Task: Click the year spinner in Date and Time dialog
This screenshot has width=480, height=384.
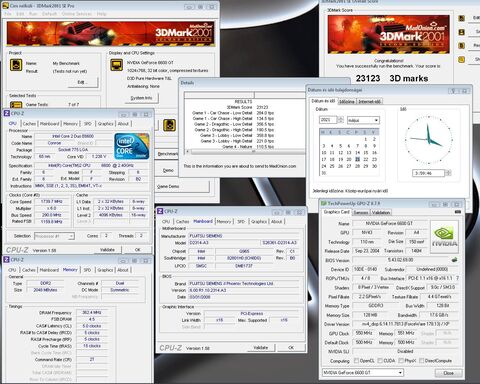Action: click(x=340, y=120)
